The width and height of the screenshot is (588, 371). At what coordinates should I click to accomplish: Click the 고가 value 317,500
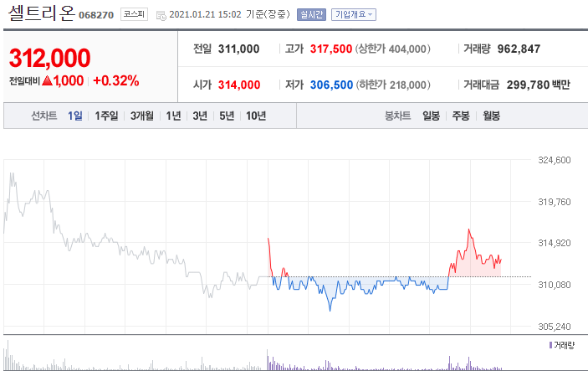tap(330, 49)
